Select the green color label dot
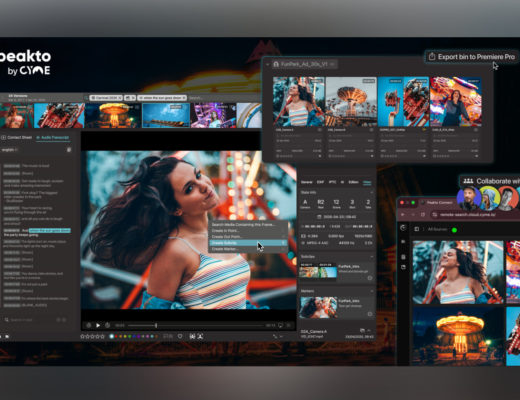This screenshot has width=520, height=400. (x=130, y=336)
